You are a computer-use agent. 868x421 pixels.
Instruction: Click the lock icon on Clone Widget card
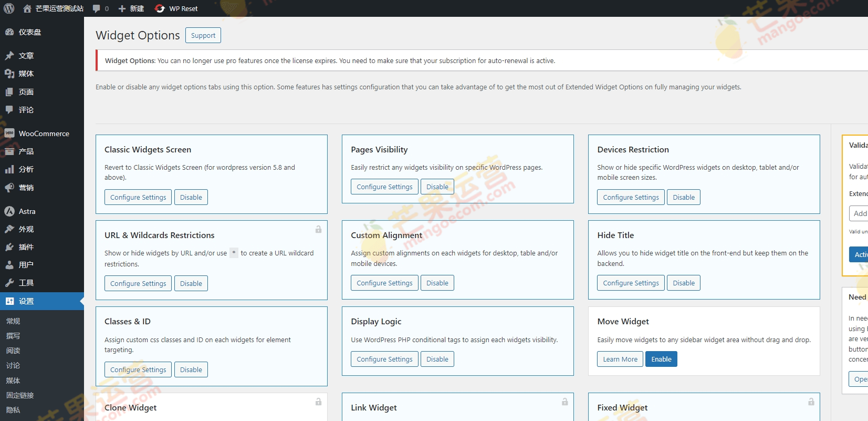(x=318, y=402)
